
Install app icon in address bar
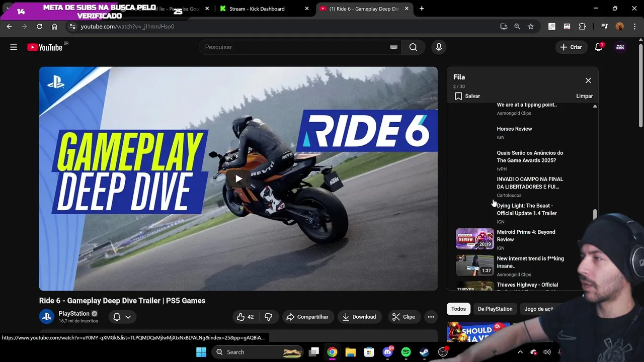click(504, 27)
